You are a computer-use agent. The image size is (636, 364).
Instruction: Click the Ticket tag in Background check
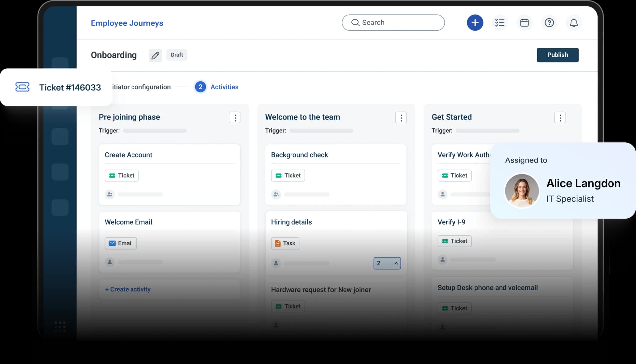pyautogui.click(x=288, y=175)
